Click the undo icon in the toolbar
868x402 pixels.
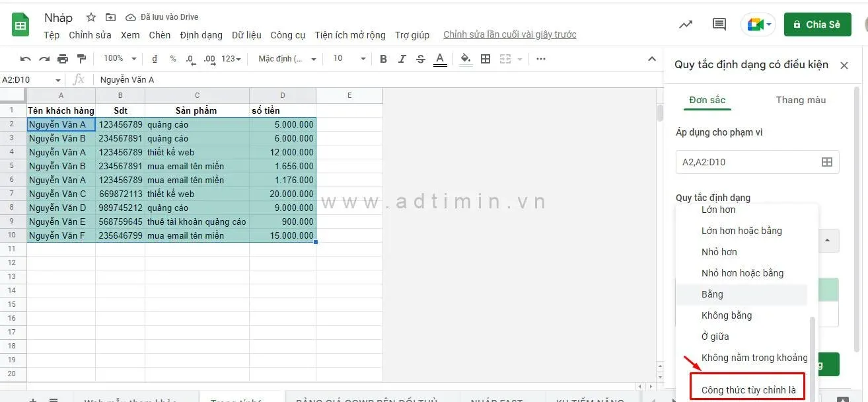26,59
